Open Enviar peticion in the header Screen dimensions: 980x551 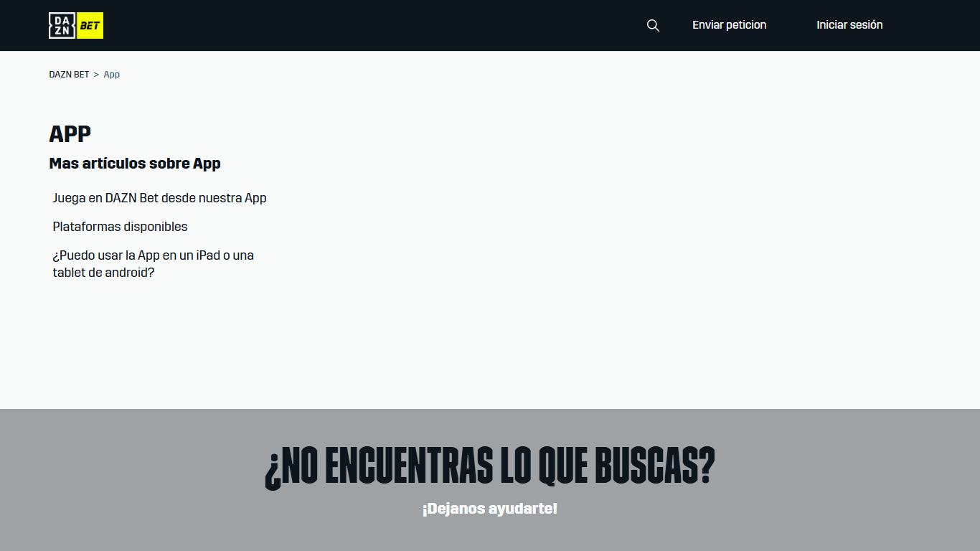(x=729, y=25)
